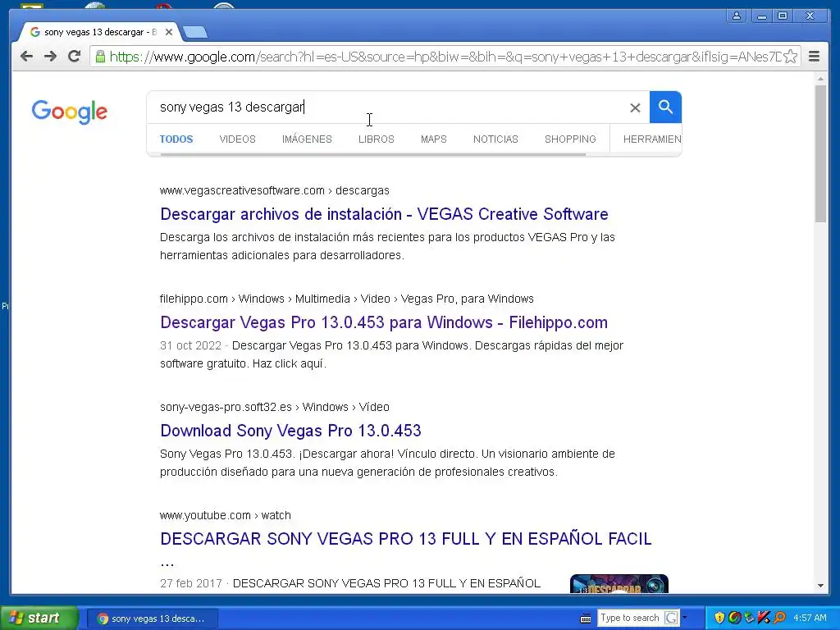Reload the Google results page
840x630 pixels.
tap(74, 57)
